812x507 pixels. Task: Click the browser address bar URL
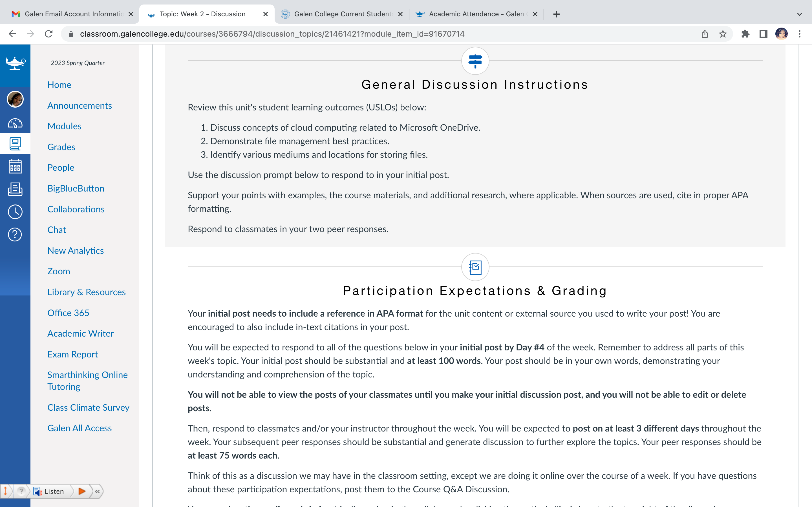272,34
